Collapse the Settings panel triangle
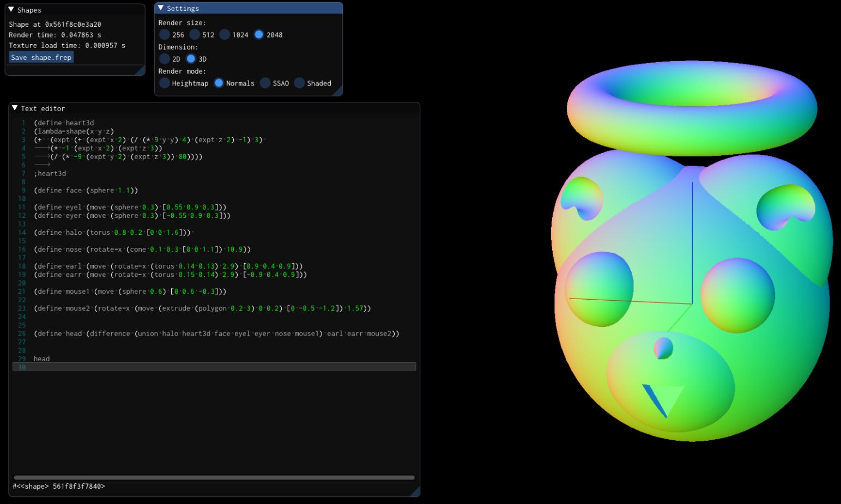The image size is (841, 504). coord(161,8)
